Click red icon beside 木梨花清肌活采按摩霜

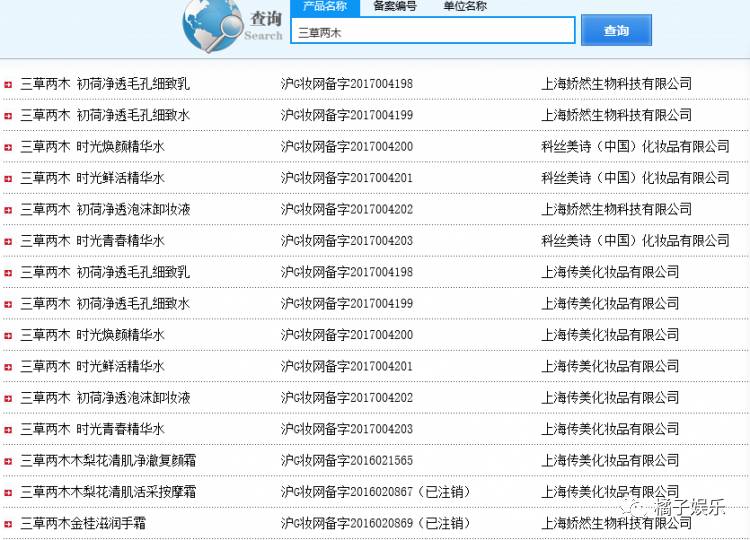(8, 493)
